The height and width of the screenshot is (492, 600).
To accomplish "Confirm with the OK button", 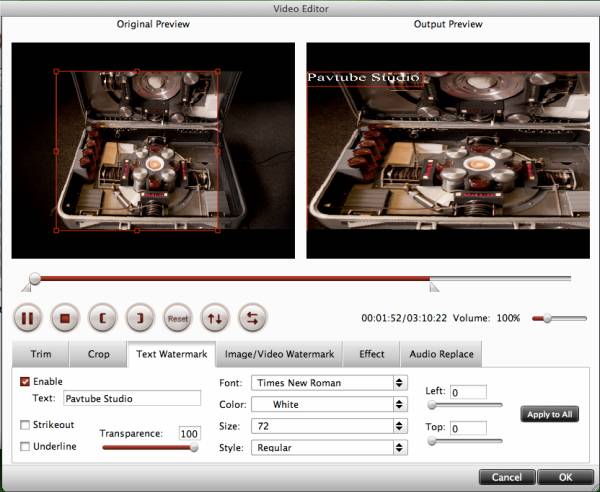I will tap(566, 477).
